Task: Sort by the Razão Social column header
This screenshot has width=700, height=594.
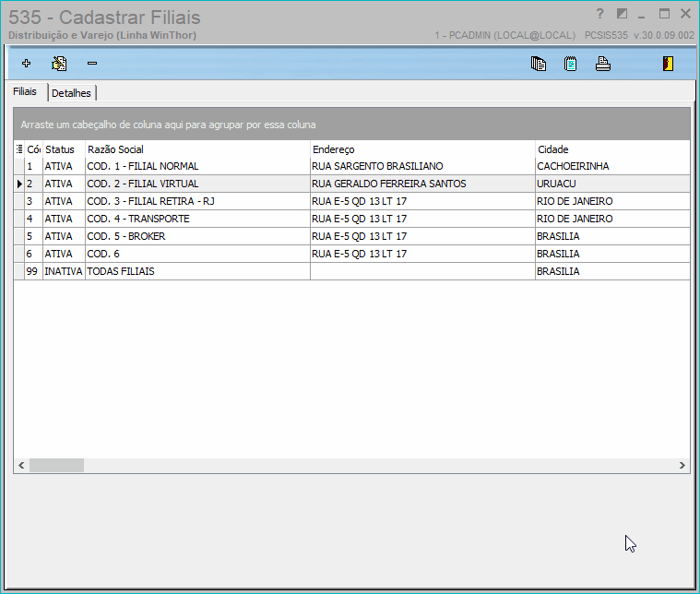Action: click(x=197, y=149)
